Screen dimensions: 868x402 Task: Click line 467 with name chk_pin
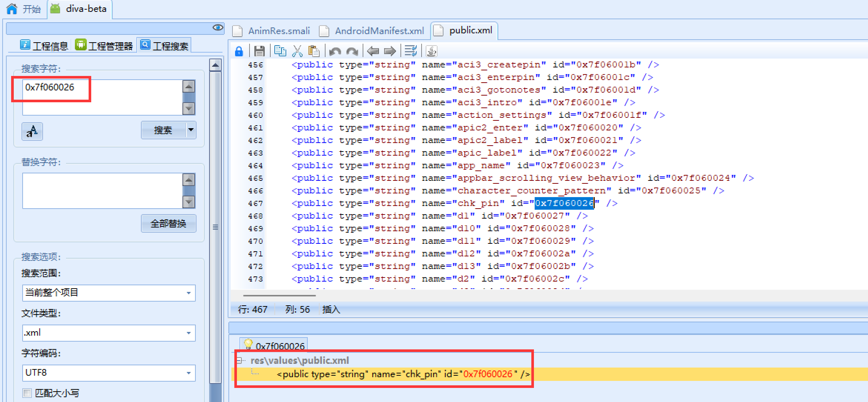(x=454, y=203)
